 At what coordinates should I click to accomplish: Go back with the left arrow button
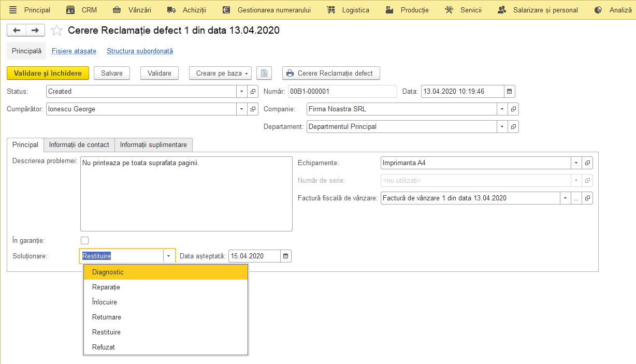tap(16, 31)
